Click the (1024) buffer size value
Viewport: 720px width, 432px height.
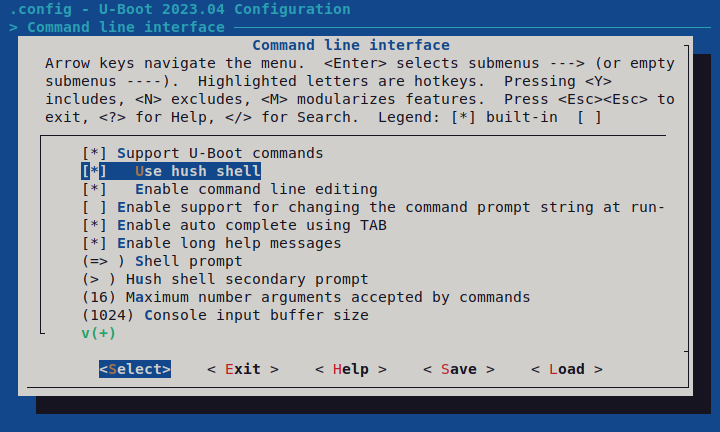pyautogui.click(x=108, y=315)
